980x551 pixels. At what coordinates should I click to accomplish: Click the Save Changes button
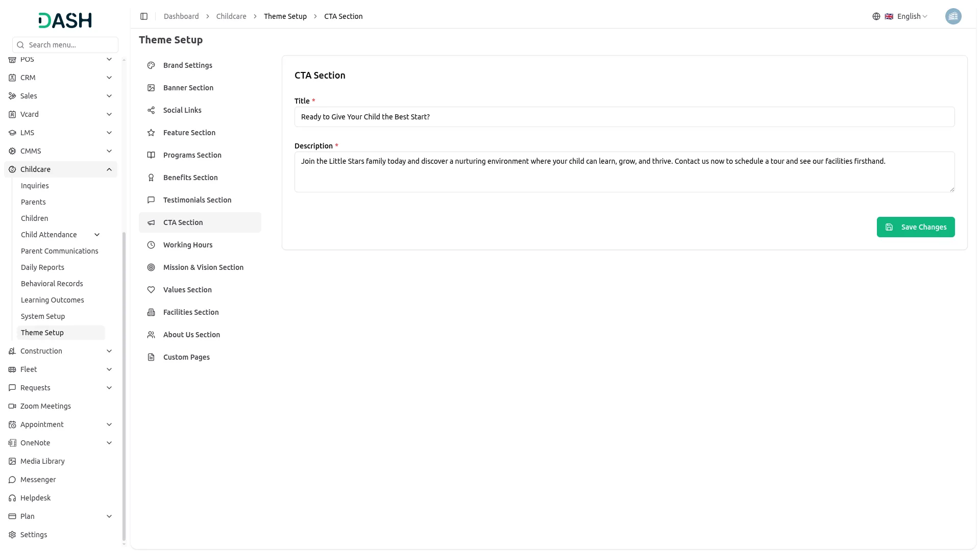pyautogui.click(x=915, y=227)
